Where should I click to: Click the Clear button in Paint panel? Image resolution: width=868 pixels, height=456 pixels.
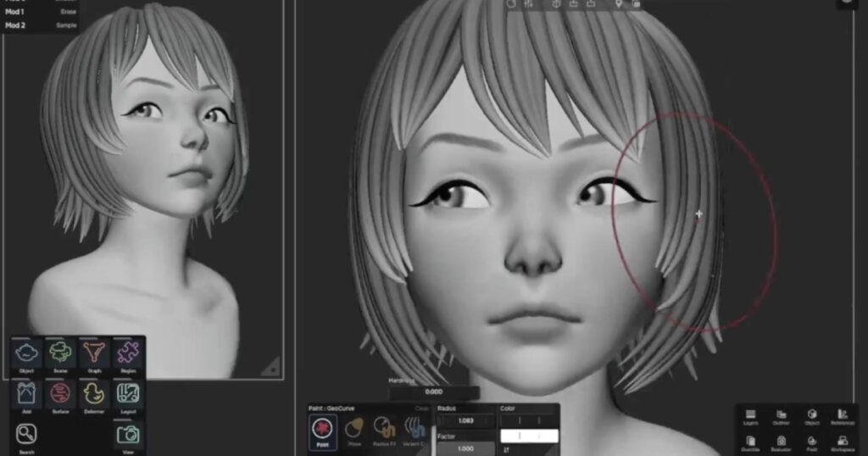pos(422,409)
